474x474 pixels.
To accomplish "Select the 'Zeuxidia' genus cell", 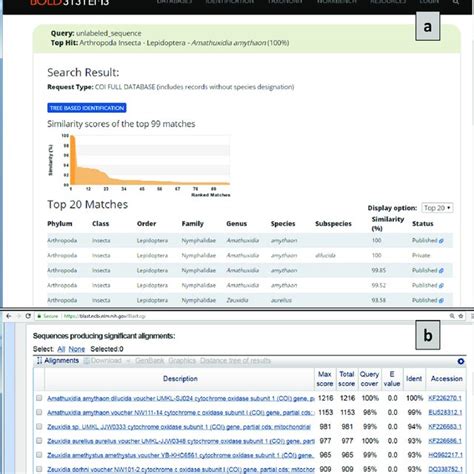I will coord(237,300).
